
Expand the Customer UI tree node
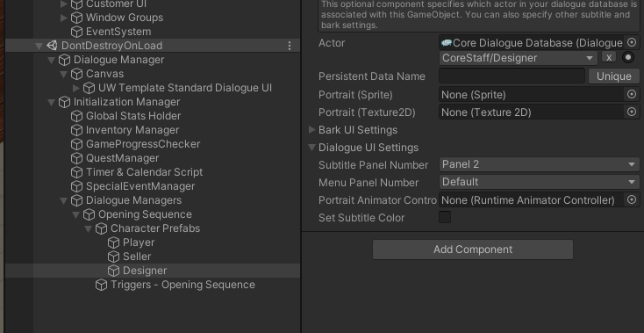tap(64, 4)
